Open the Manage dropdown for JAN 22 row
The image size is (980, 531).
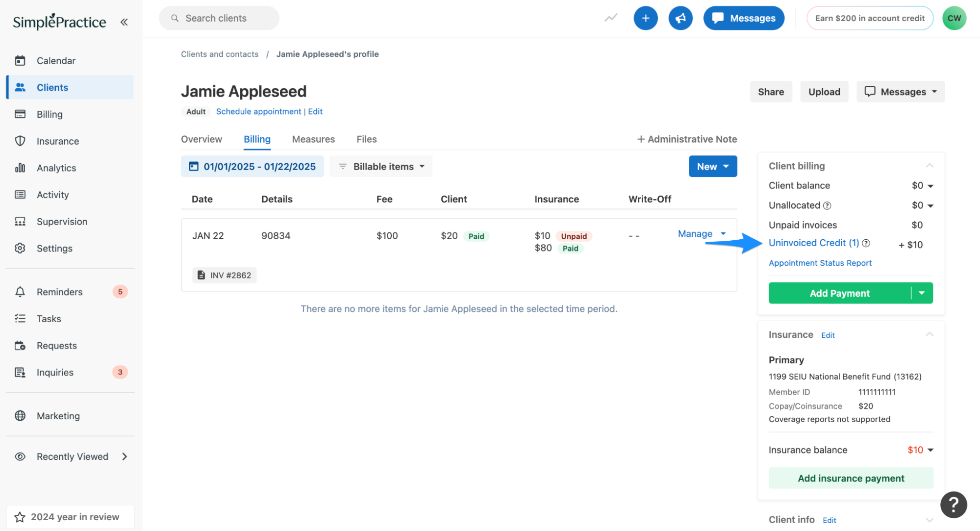pos(702,234)
